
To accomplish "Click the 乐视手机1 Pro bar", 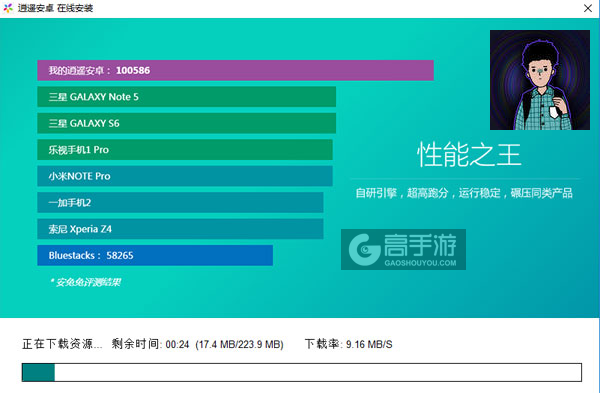I will pos(185,150).
